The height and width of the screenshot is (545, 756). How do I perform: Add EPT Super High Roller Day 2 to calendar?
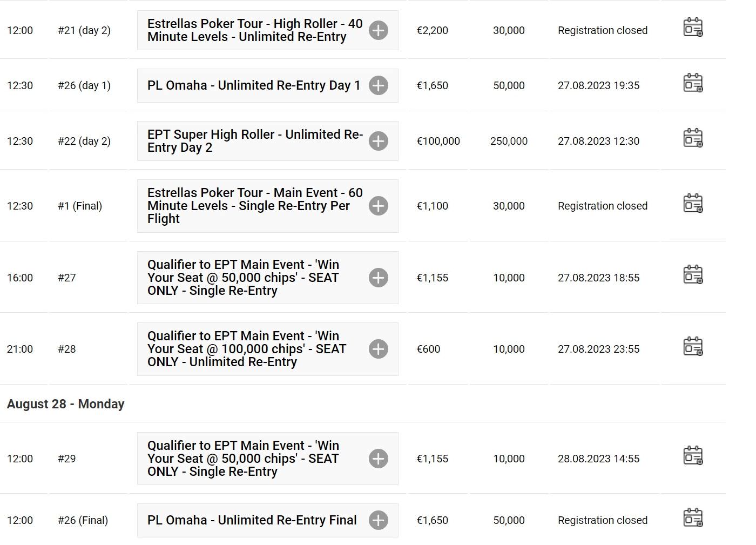(693, 138)
